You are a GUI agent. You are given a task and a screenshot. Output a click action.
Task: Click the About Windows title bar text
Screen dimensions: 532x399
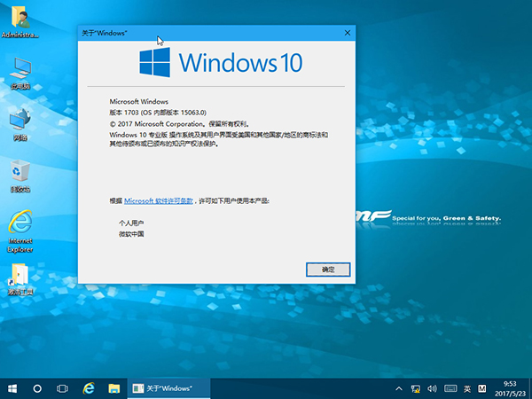tap(104, 33)
